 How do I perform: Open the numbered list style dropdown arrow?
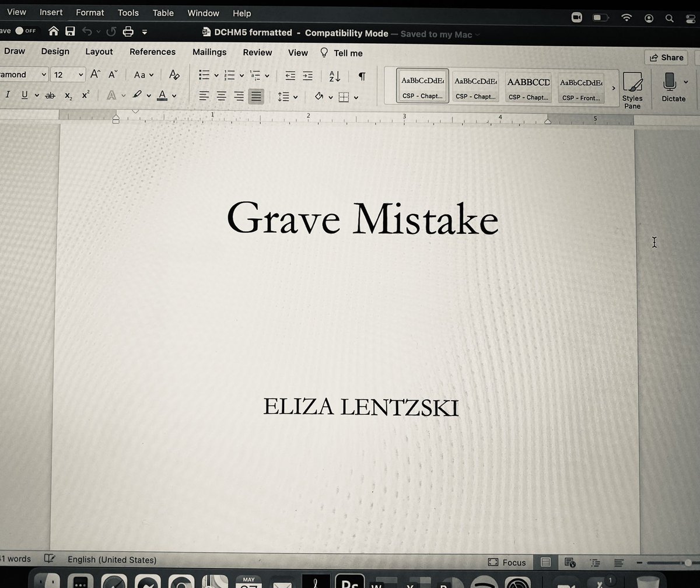[242, 75]
